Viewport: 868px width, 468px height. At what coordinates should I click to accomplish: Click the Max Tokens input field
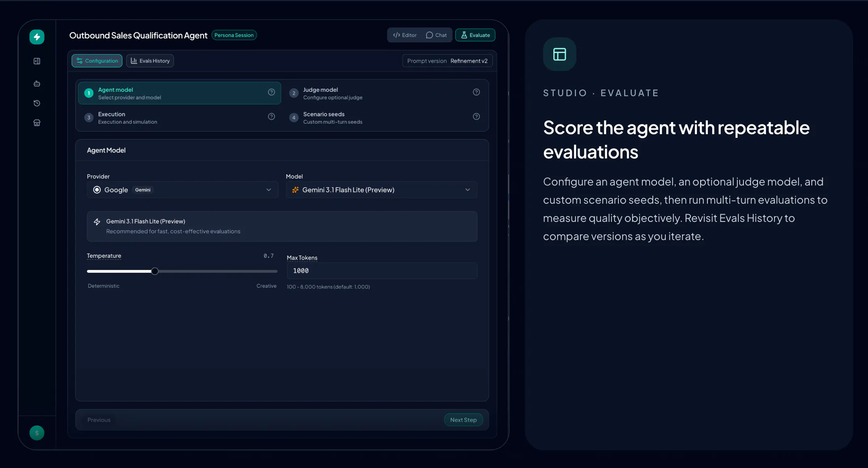tap(382, 271)
